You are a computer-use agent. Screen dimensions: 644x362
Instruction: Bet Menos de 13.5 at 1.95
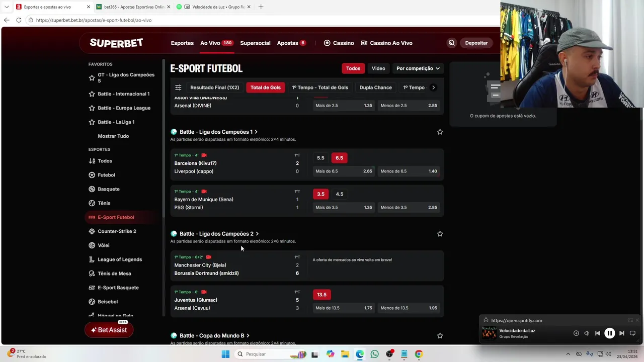coord(409,308)
